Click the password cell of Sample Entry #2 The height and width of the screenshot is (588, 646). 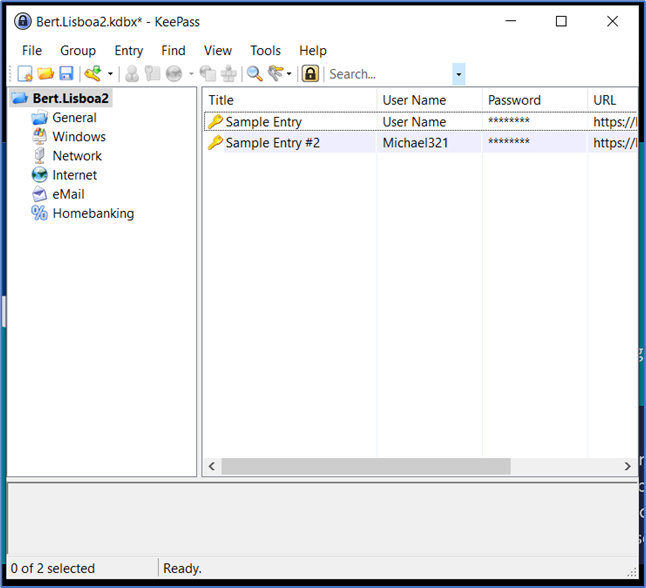click(509, 142)
